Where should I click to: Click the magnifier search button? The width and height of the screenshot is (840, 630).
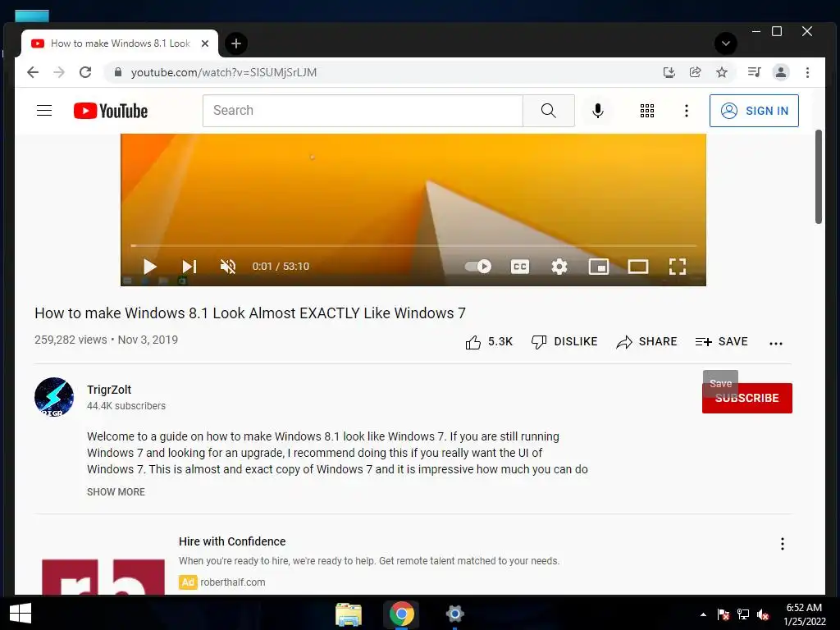(548, 111)
